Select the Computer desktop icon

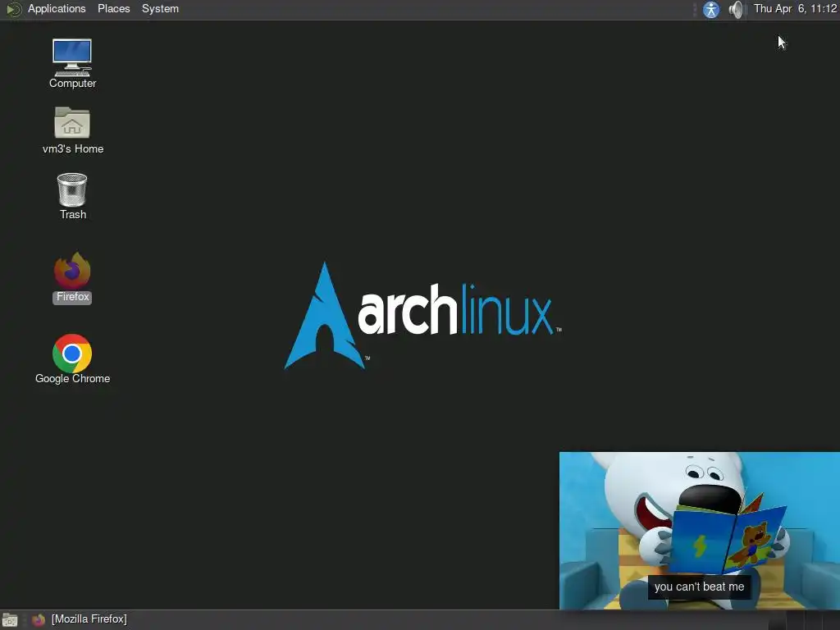tap(72, 63)
